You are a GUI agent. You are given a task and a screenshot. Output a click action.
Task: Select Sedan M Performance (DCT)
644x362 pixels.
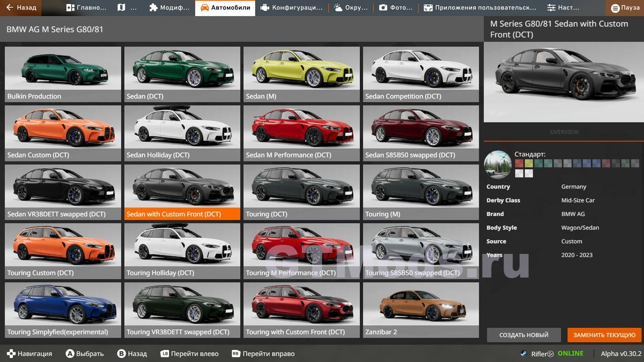[x=301, y=133]
